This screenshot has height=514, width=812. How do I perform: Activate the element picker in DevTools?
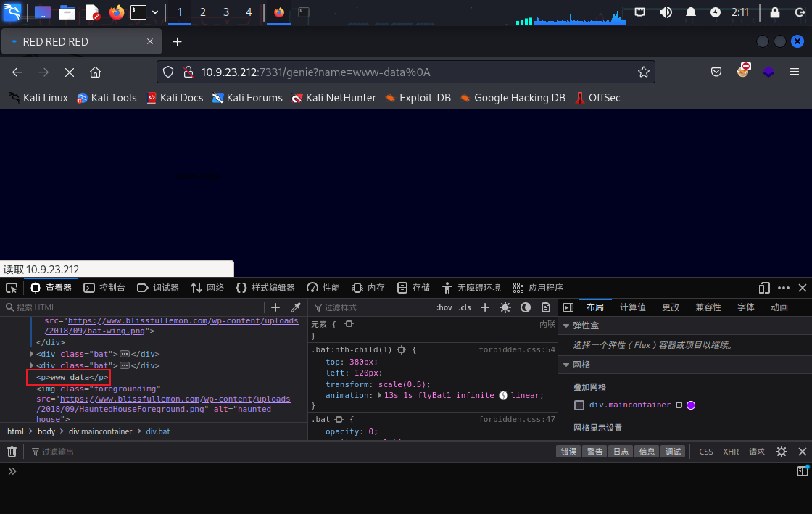tap(12, 288)
